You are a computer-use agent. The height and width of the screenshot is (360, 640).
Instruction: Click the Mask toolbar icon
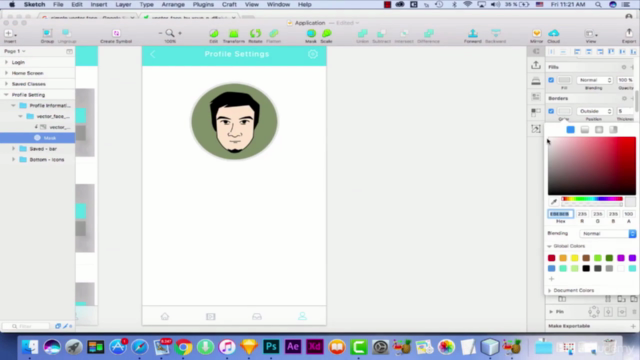click(311, 33)
